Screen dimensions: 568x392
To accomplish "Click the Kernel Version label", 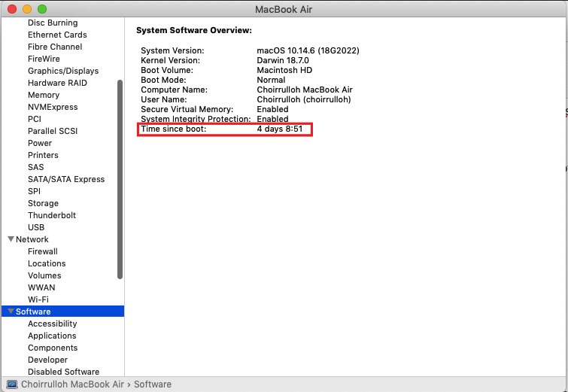I will 170,60.
